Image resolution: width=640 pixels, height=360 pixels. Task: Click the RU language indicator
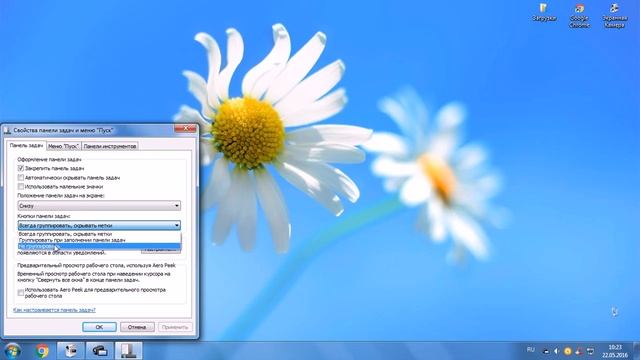531,350
